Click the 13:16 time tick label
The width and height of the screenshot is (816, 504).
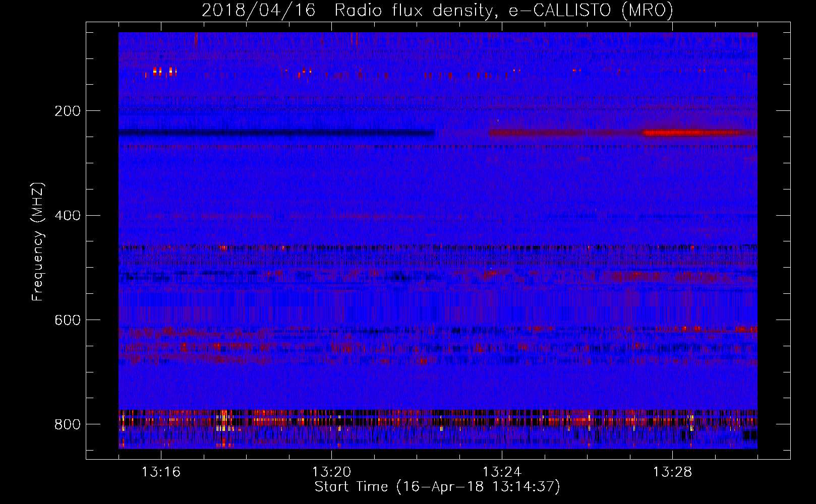[161, 472]
